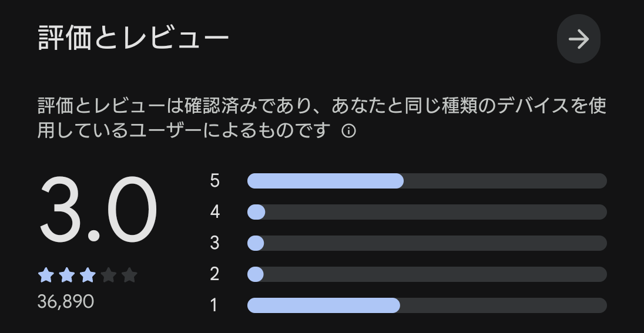Click the fifth empty star
The width and height of the screenshot is (644, 333).
(x=129, y=275)
